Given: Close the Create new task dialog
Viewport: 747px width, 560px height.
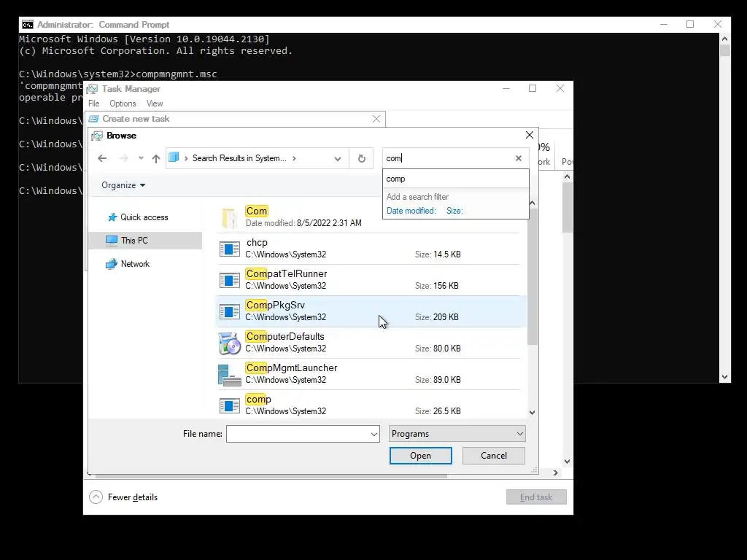Looking at the screenshot, I should [x=376, y=119].
